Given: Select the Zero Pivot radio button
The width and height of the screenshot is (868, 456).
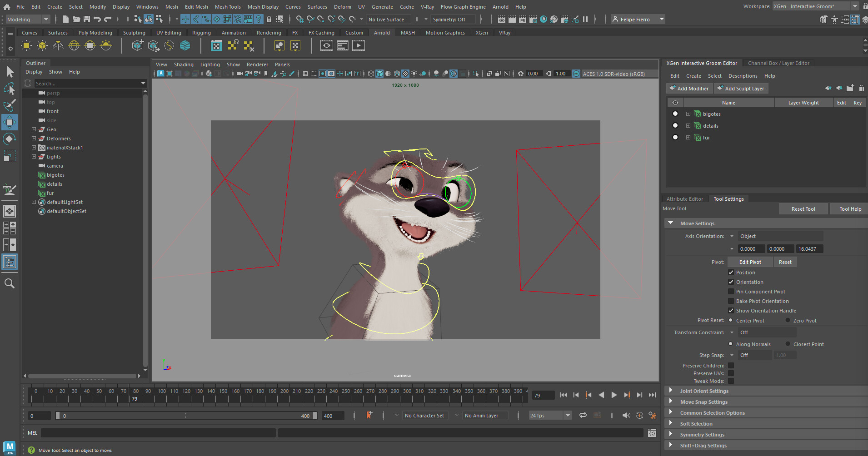Looking at the screenshot, I should click(x=788, y=321).
